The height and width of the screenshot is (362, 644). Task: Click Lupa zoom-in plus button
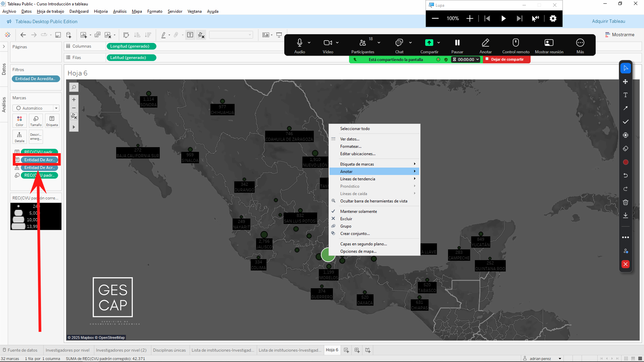coord(470,18)
